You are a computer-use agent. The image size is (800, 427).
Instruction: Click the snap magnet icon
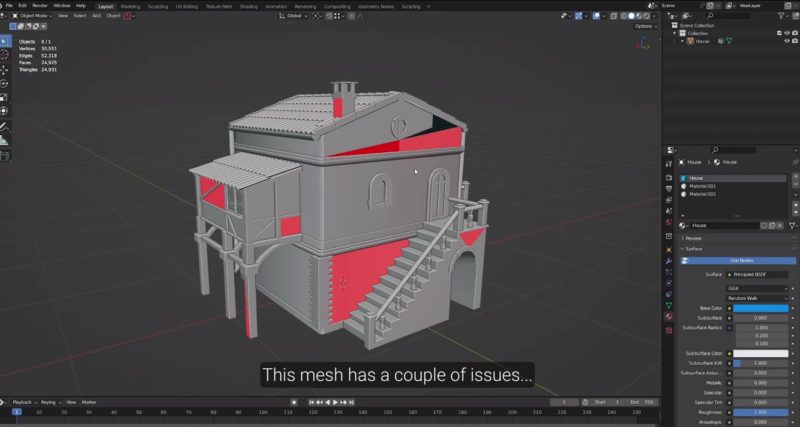[330, 16]
